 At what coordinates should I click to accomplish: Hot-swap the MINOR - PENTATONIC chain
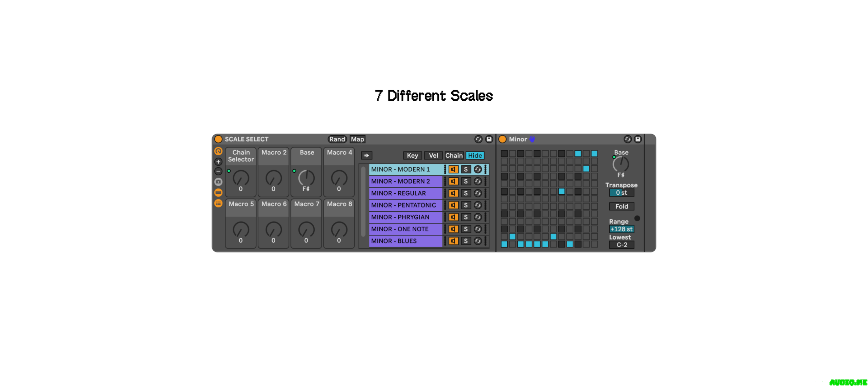[478, 205]
